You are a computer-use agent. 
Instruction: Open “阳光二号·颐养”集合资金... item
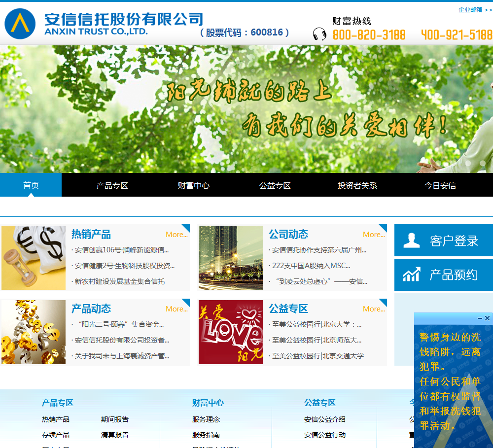tap(121, 324)
